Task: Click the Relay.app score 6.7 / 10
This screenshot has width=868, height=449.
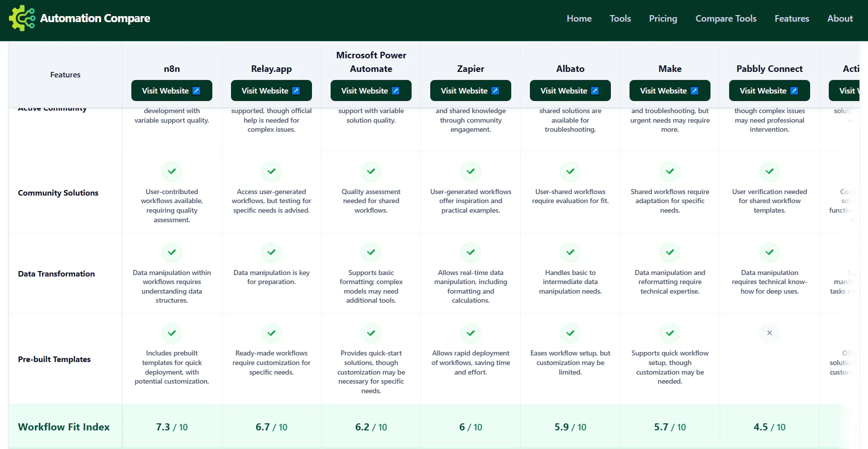Action: [271, 427]
